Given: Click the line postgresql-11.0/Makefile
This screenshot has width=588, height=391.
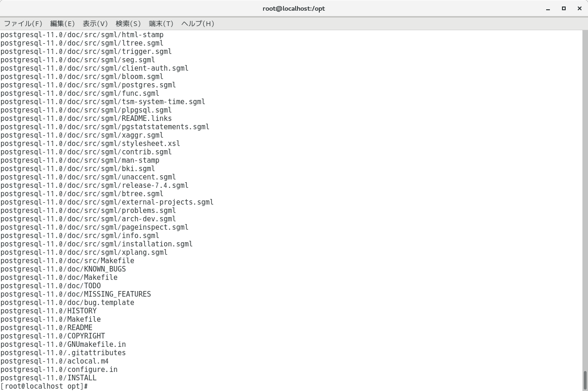Looking at the screenshot, I should pyautogui.click(x=51, y=319).
